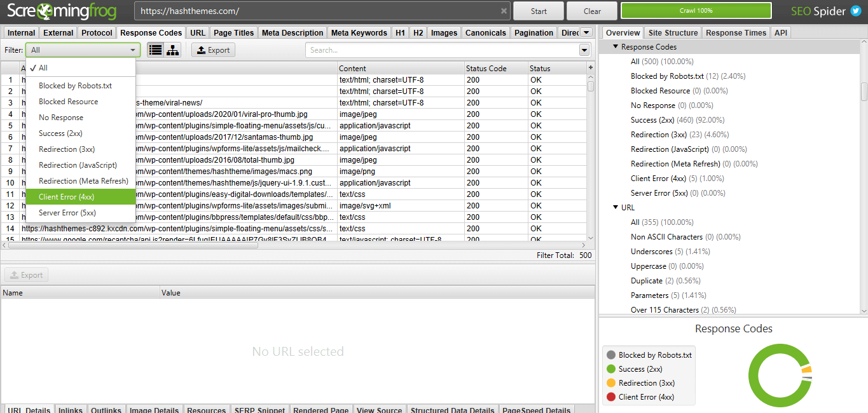Switch to tree view icon
The image size is (868, 413).
172,50
